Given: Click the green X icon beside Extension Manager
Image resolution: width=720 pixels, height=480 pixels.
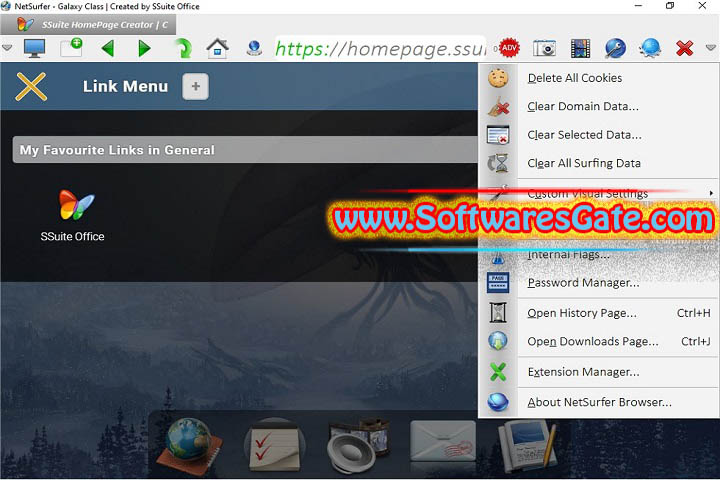Looking at the screenshot, I should (498, 372).
